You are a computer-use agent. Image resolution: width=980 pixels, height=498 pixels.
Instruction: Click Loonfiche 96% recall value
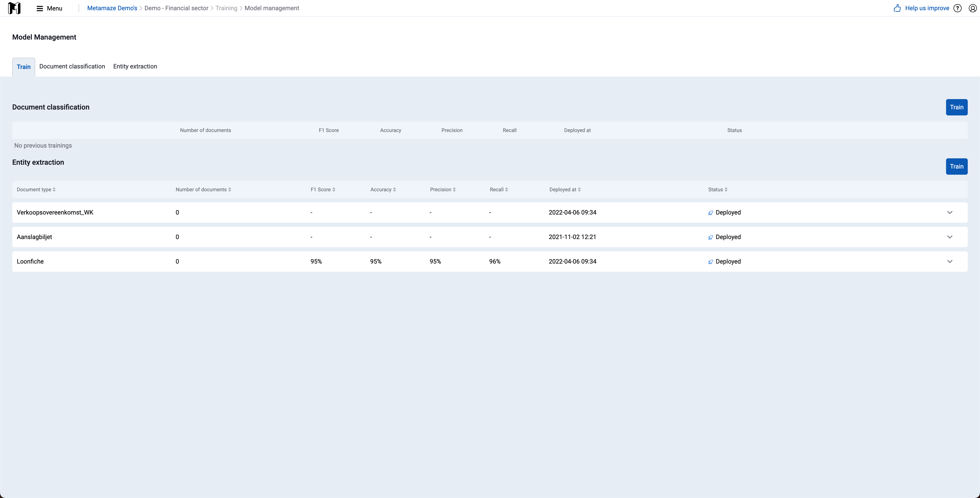pyautogui.click(x=495, y=262)
